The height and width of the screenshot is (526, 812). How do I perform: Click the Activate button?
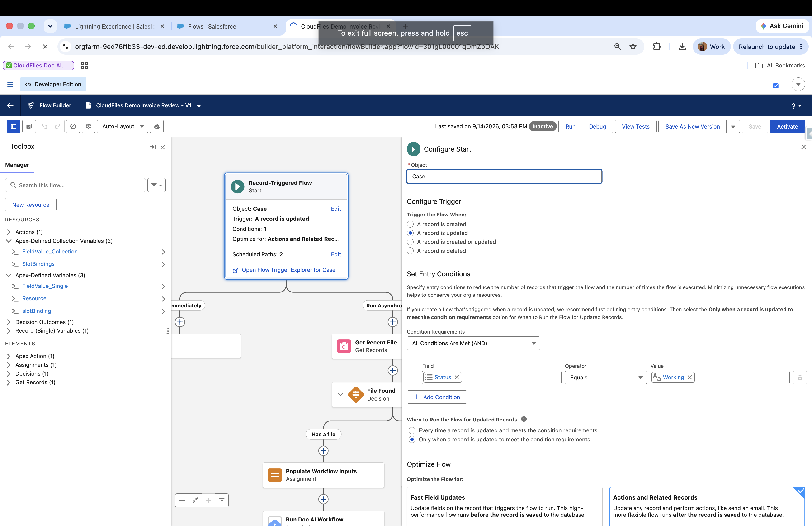787,127
